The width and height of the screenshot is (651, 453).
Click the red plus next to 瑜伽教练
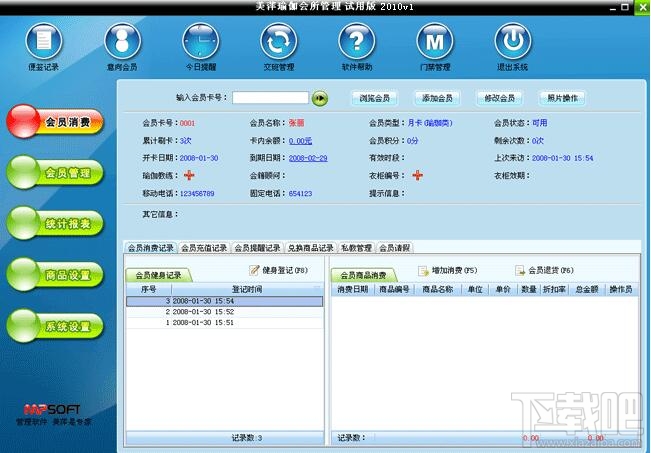(189, 175)
